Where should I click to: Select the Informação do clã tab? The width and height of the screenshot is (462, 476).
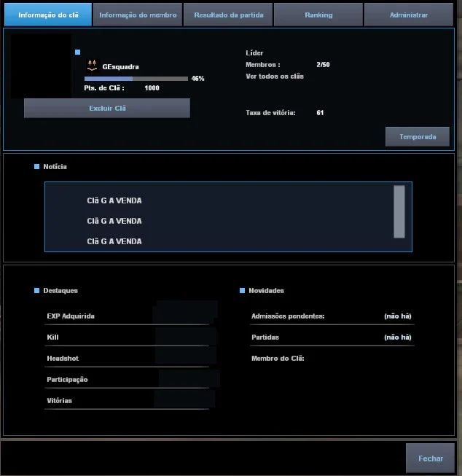click(48, 15)
